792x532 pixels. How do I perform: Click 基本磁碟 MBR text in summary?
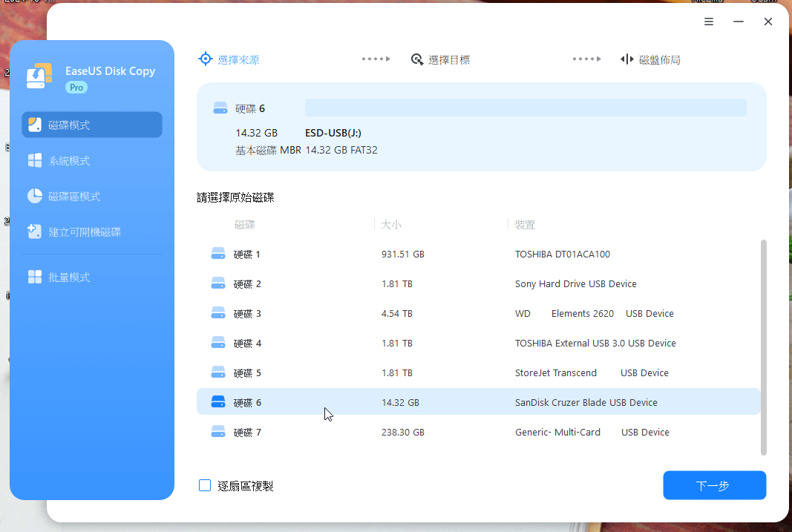click(x=268, y=150)
